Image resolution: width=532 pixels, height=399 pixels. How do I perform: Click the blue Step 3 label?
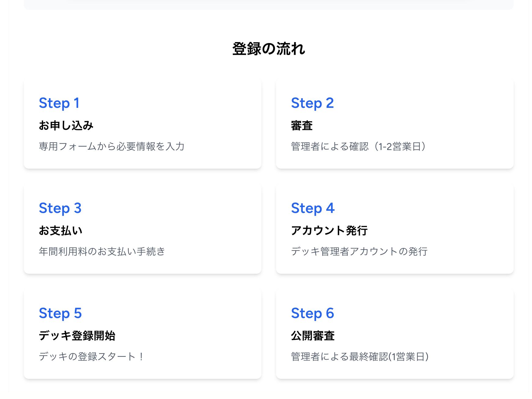60,208
